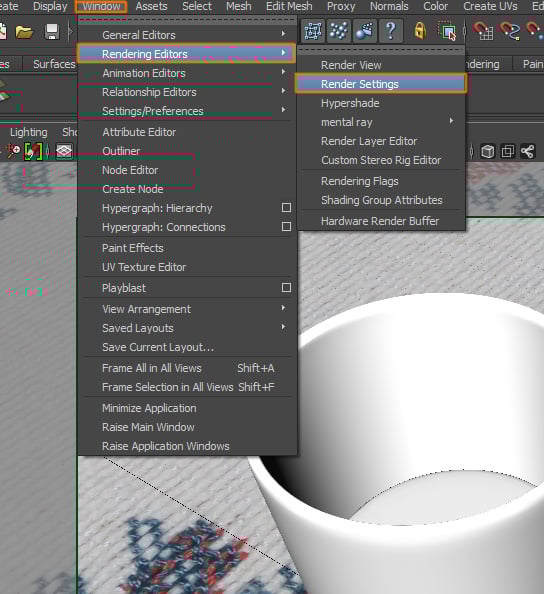Open the Display menu
Viewport: 544px width, 594px height.
pos(50,6)
